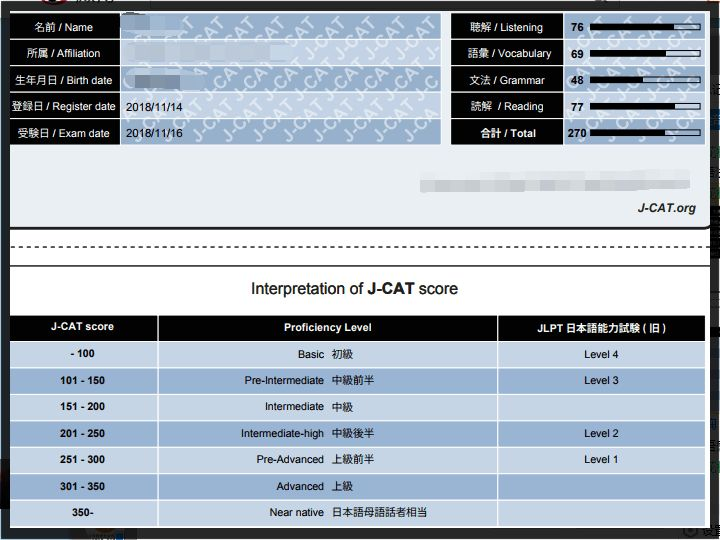Click the Grammar score value 48

coord(577,80)
